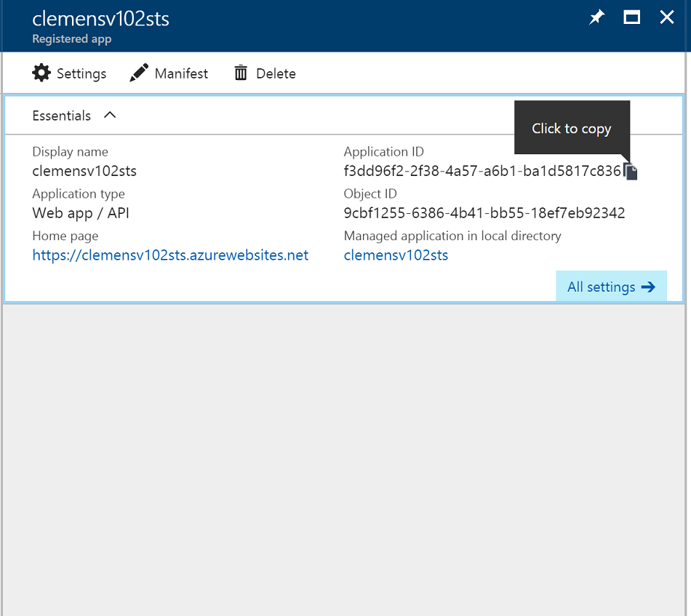Click the Application ID label
The height and width of the screenshot is (616, 691).
pyautogui.click(x=384, y=152)
